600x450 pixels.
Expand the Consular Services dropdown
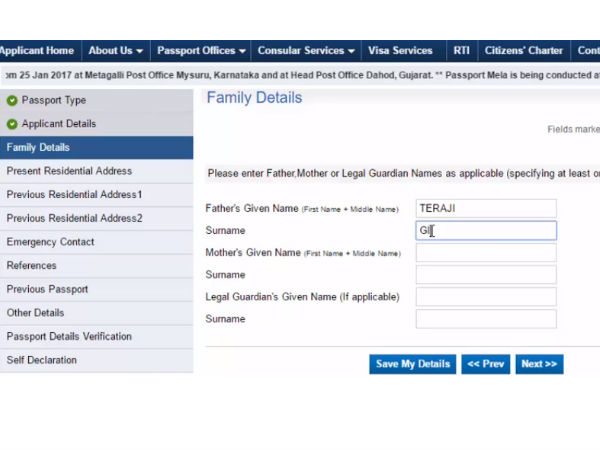point(306,51)
